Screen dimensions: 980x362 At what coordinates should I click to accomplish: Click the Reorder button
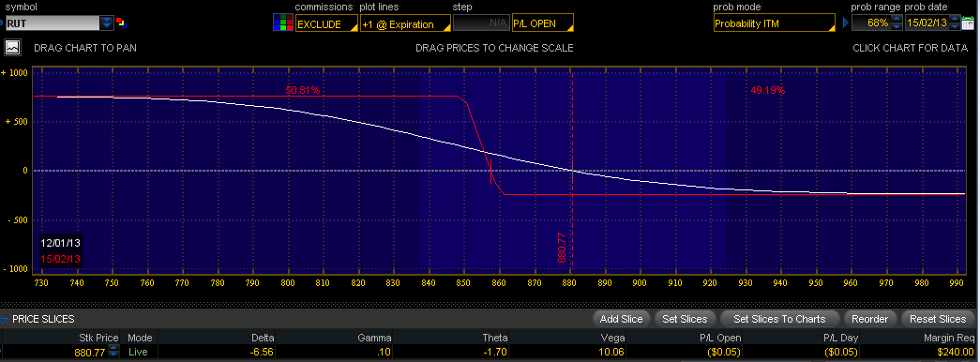[x=869, y=319]
